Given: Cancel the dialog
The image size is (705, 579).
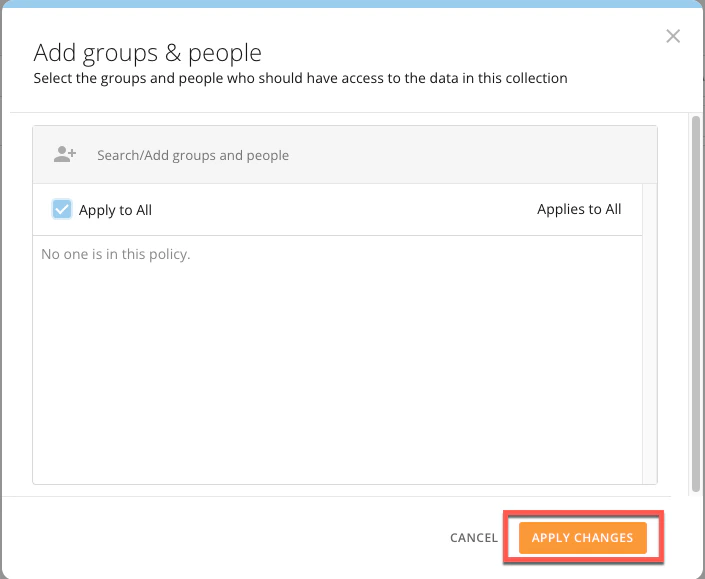Looking at the screenshot, I should tap(474, 538).
